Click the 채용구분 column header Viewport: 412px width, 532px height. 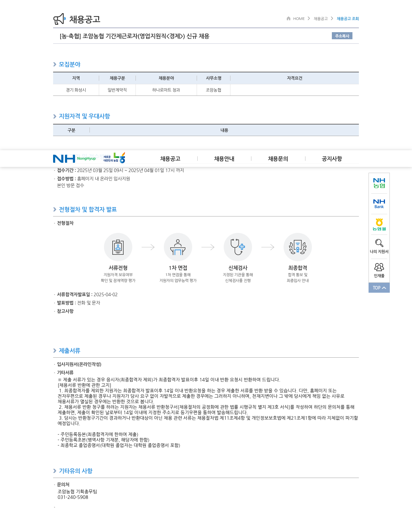[x=117, y=78]
